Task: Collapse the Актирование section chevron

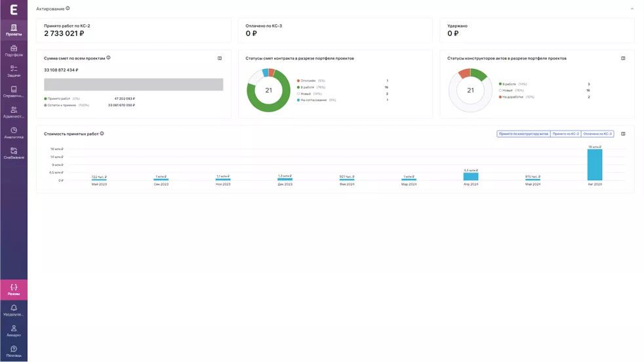Action: [x=632, y=9]
